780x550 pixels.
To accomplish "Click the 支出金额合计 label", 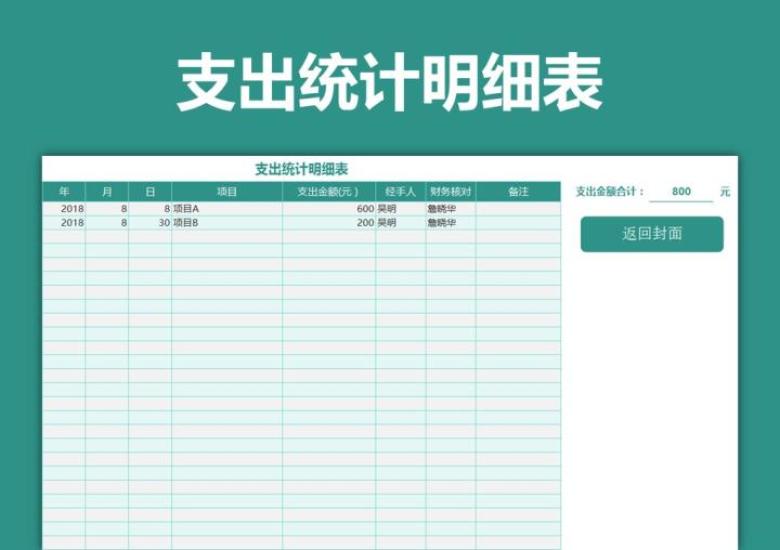I will point(610,191).
